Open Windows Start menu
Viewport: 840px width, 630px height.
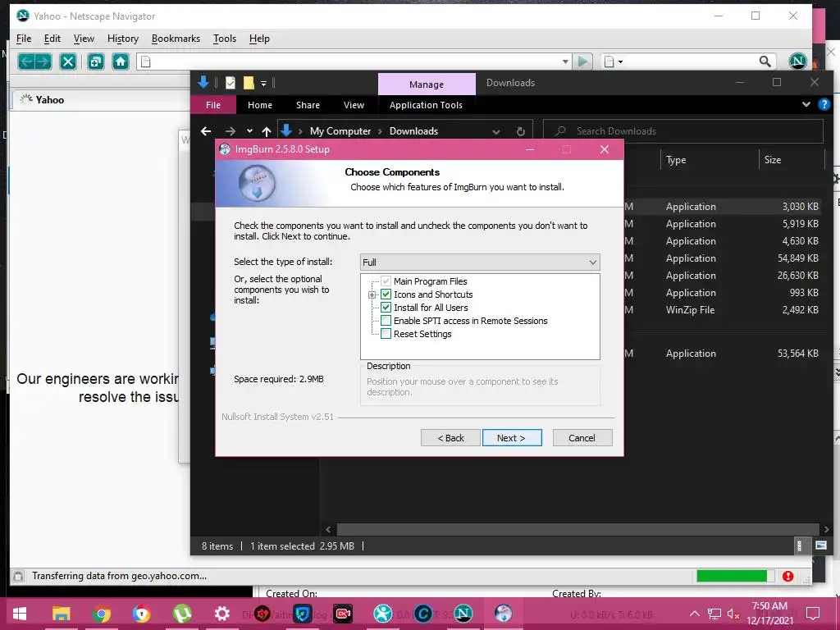(20, 614)
